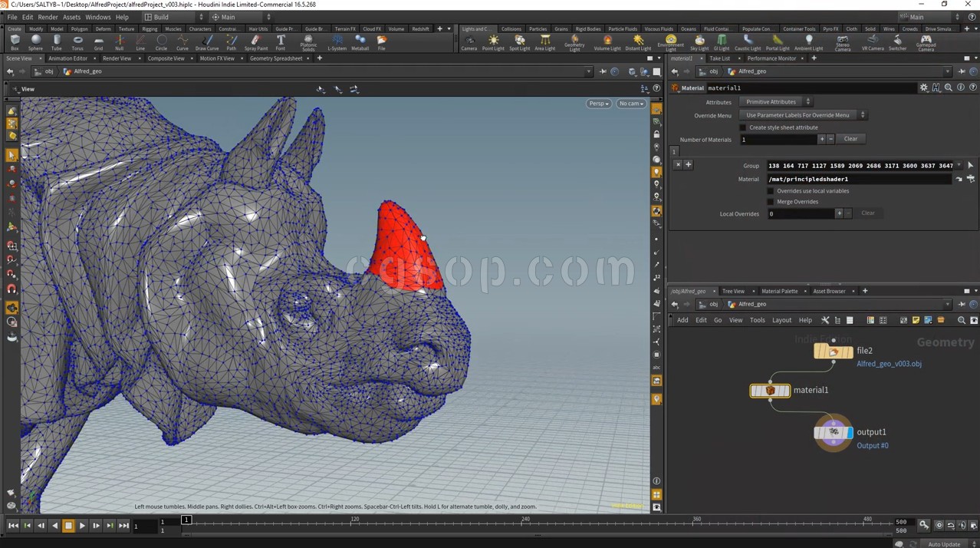Add a Portal Light
Image resolution: width=980 pixels, height=548 pixels.
[778, 42]
